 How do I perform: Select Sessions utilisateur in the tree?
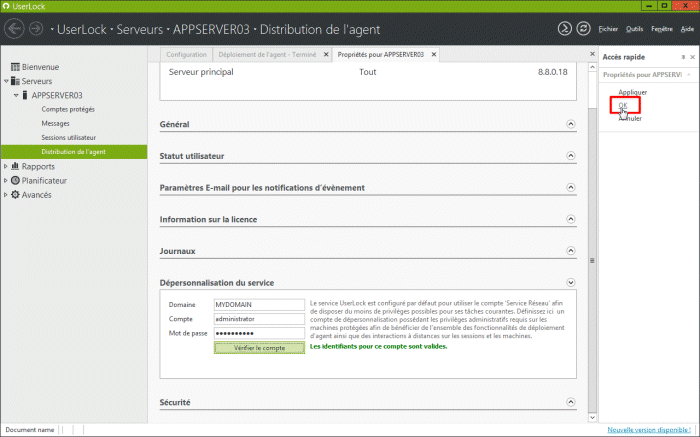pos(68,137)
